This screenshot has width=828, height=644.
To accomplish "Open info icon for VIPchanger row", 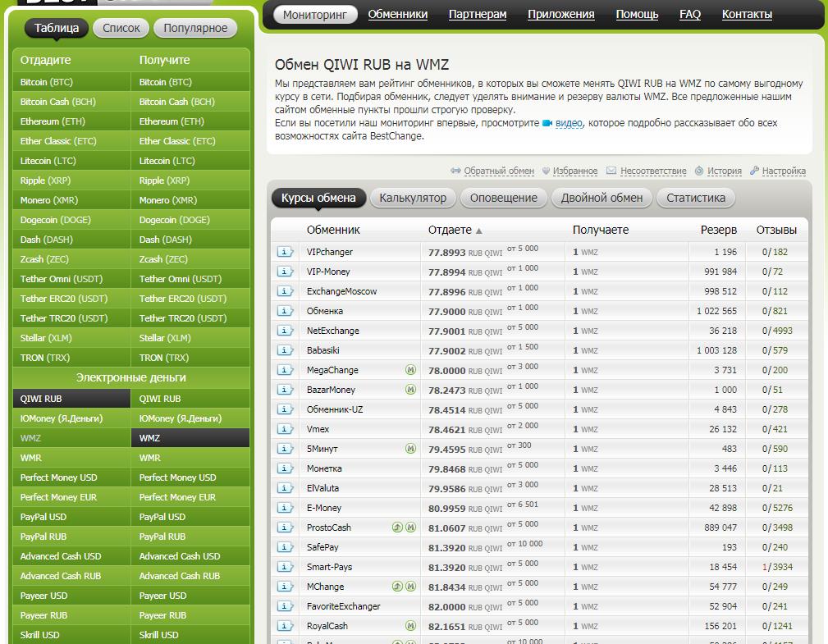I will [285, 252].
